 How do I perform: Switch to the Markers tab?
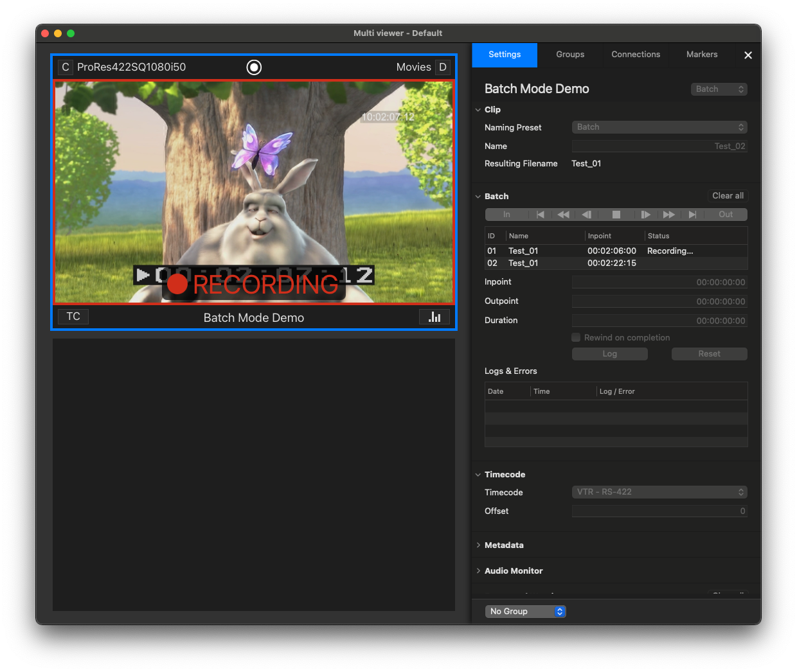702,55
